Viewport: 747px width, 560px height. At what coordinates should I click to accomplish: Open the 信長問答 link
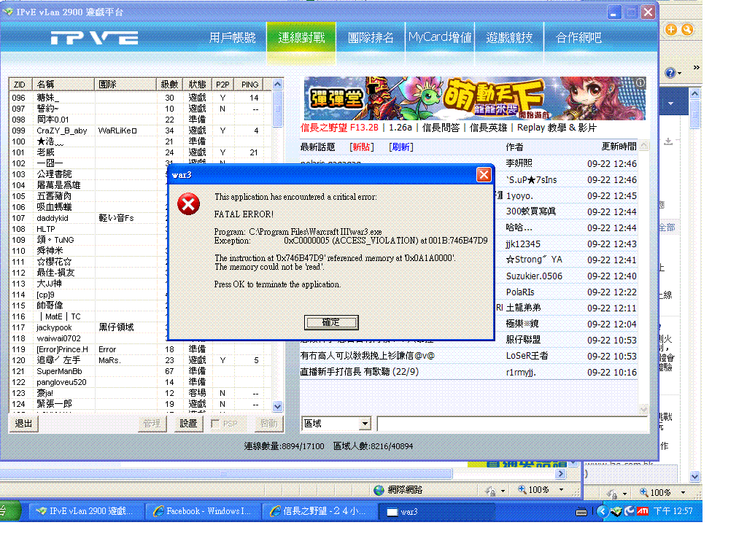pyautogui.click(x=441, y=128)
